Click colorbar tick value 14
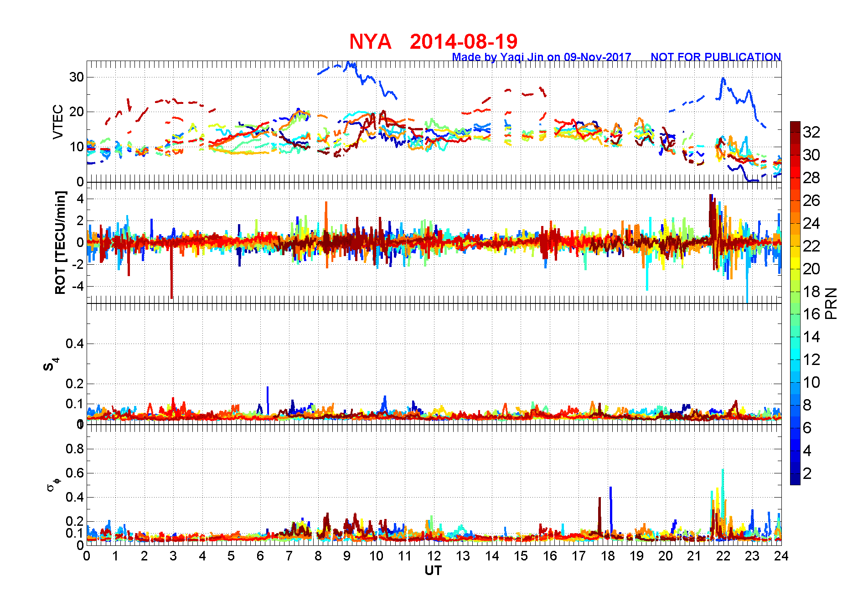 (x=811, y=337)
